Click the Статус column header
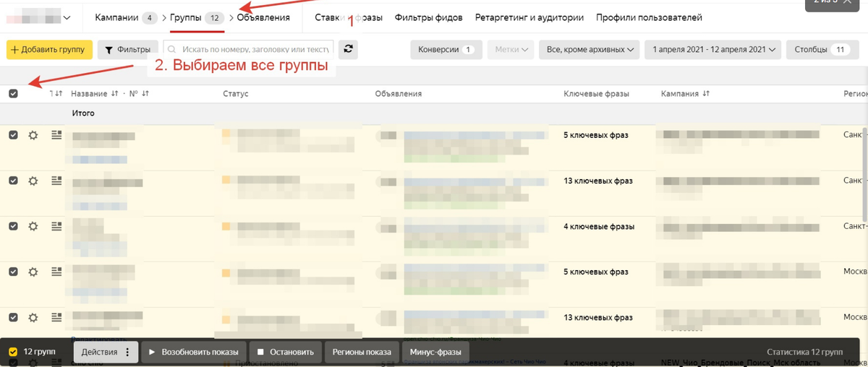 coord(236,94)
